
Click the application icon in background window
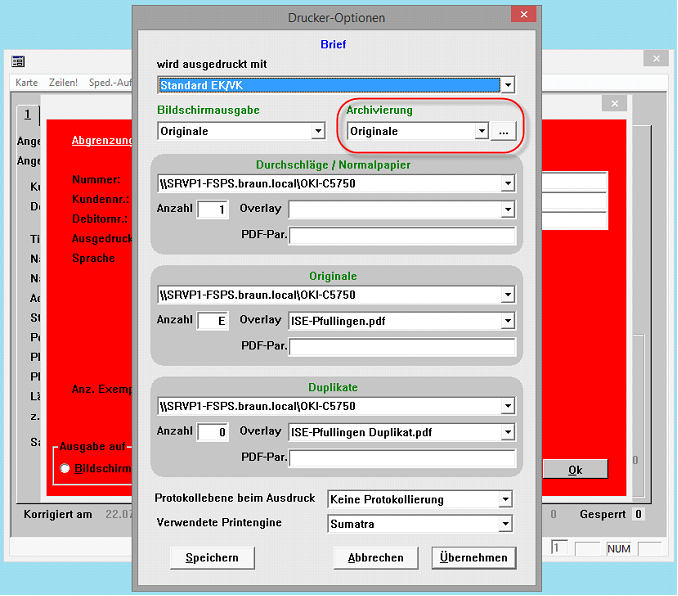(18, 62)
